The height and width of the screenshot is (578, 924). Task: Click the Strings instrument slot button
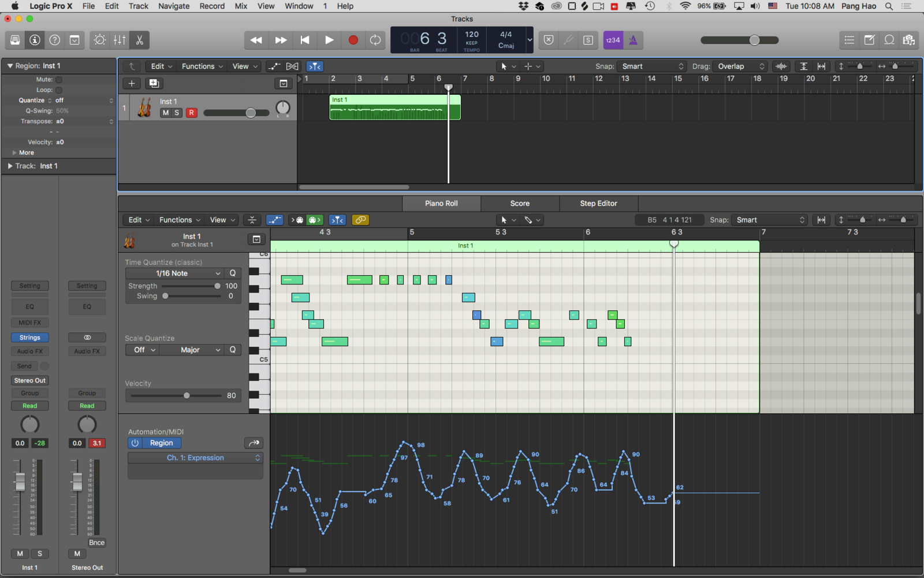point(30,338)
